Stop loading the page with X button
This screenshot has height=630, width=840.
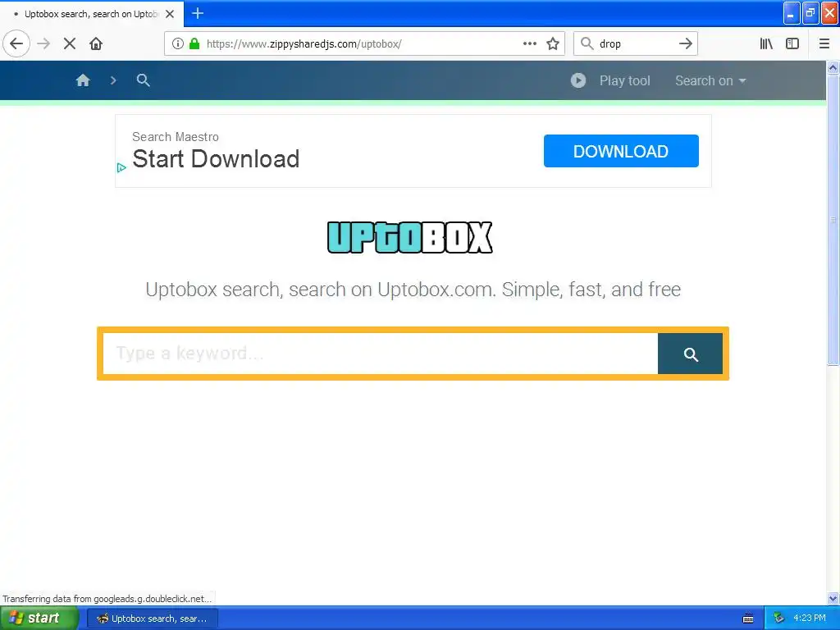coord(70,43)
